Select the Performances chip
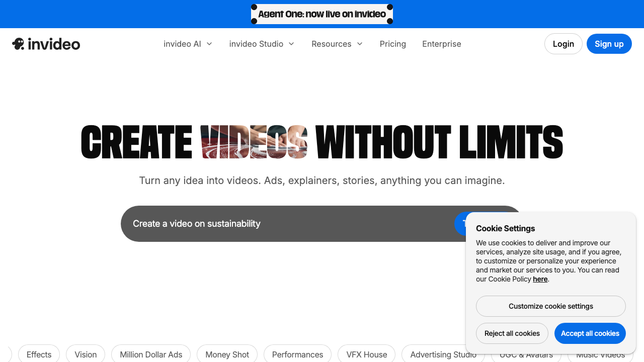644x362 pixels. tap(297, 354)
